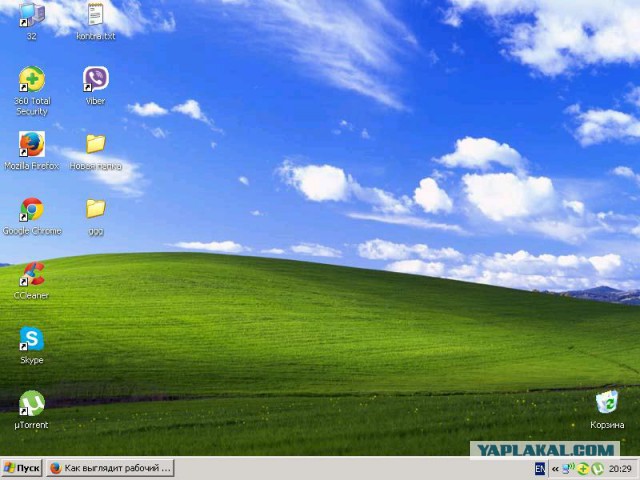This screenshot has height=480, width=640.
Task: Select the 'Новая папка' folder
Action: pyautogui.click(x=96, y=144)
